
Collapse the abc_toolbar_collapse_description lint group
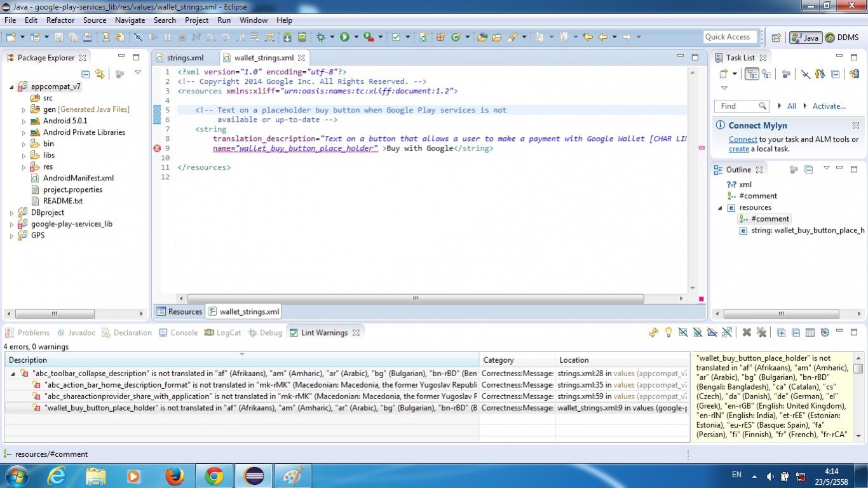point(13,374)
